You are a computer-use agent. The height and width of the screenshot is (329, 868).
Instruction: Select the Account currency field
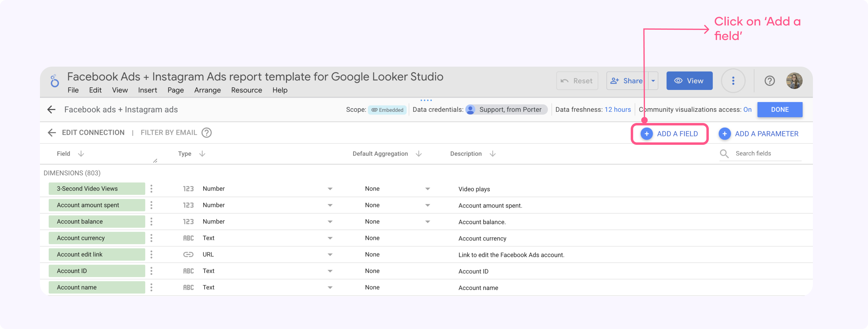[x=97, y=238]
